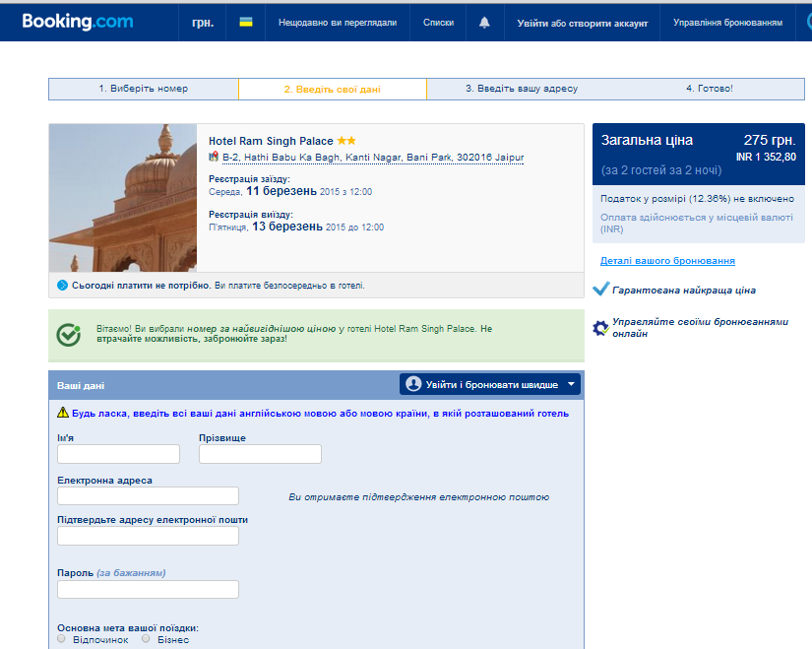Select step '2. Введіть свої дані' tab

click(333, 90)
